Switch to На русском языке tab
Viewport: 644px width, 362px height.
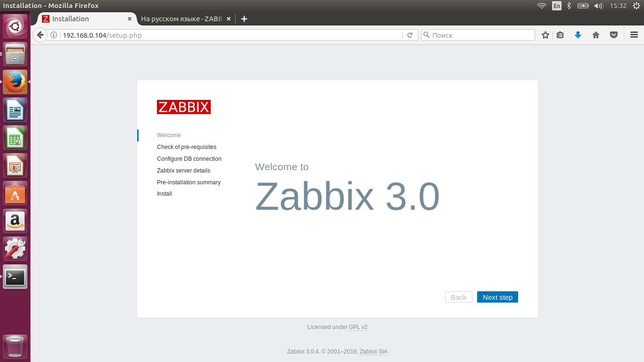tap(186, 19)
